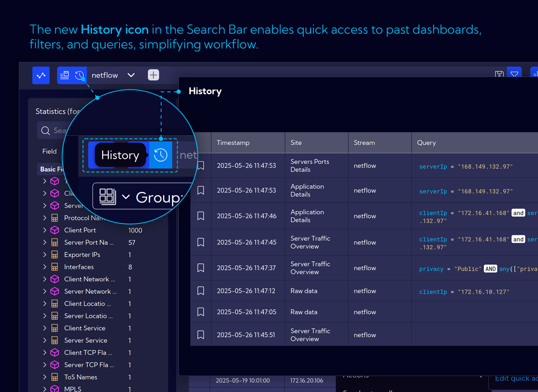Click Raw data site in 11:47:12 row
Viewport: 538px width, 392px height.
(x=304, y=291)
